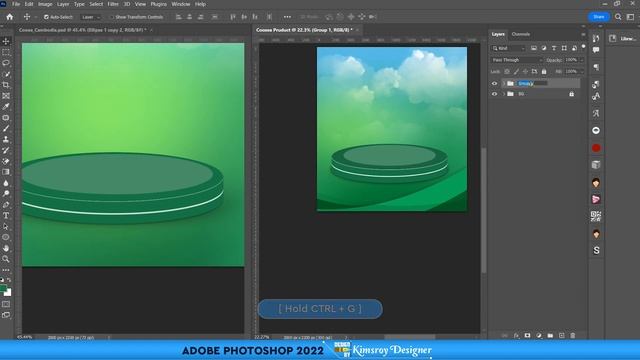Screen dimensions: 640x360
Task: Open the Filter menu
Action: pyautogui.click(x=113, y=4)
